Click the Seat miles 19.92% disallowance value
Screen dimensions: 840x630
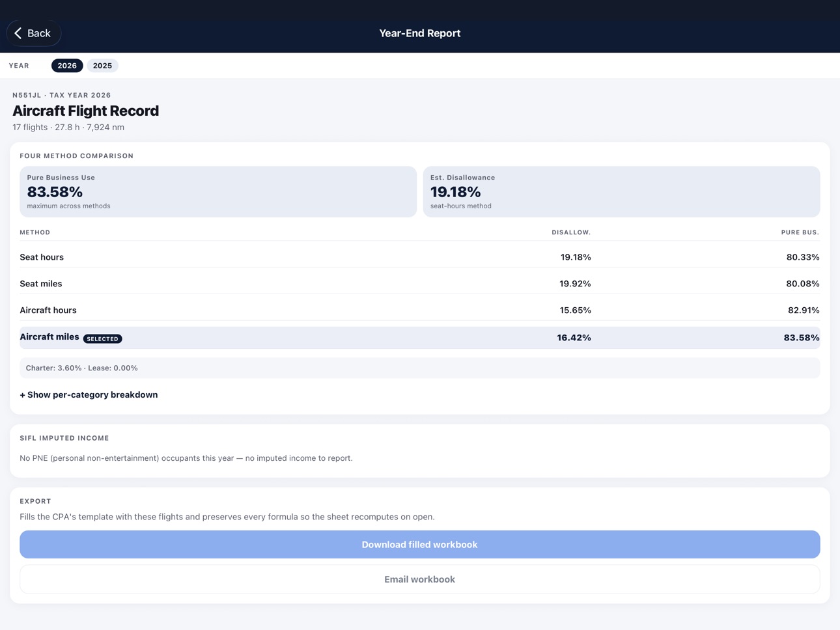[575, 284]
